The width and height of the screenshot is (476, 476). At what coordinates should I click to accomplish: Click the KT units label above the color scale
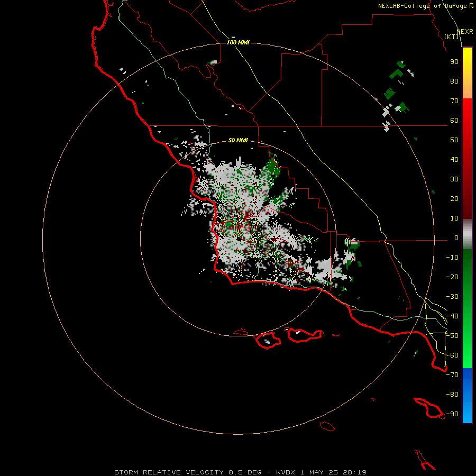pos(452,36)
